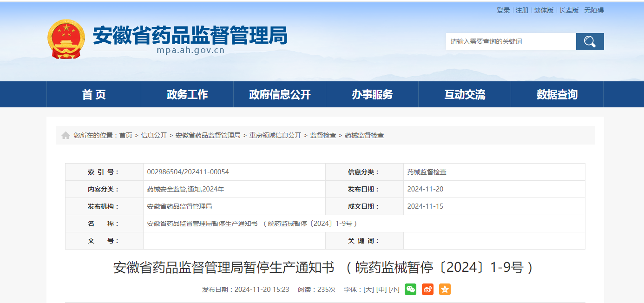Select 互动交流 in the navigation bar
The image size is (644, 303).
pos(465,94)
